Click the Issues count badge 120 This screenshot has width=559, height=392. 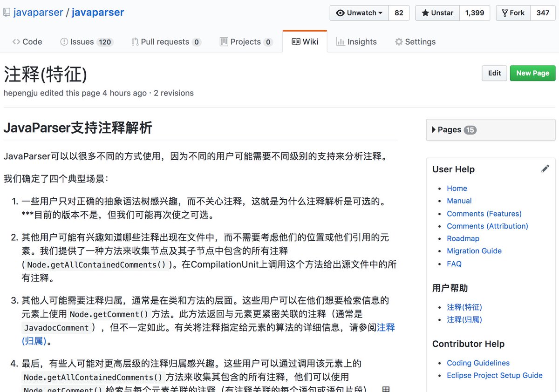[105, 42]
